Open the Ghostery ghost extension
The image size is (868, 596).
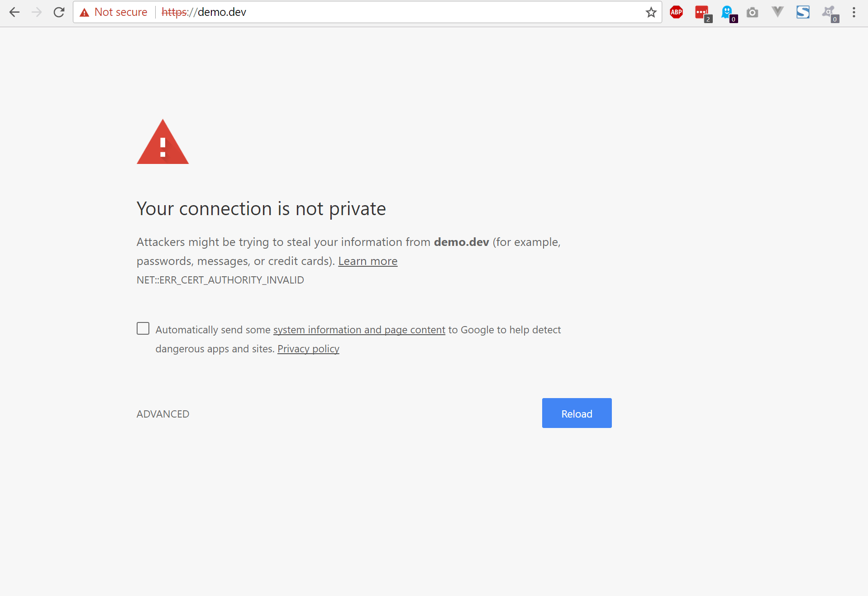[x=728, y=12]
